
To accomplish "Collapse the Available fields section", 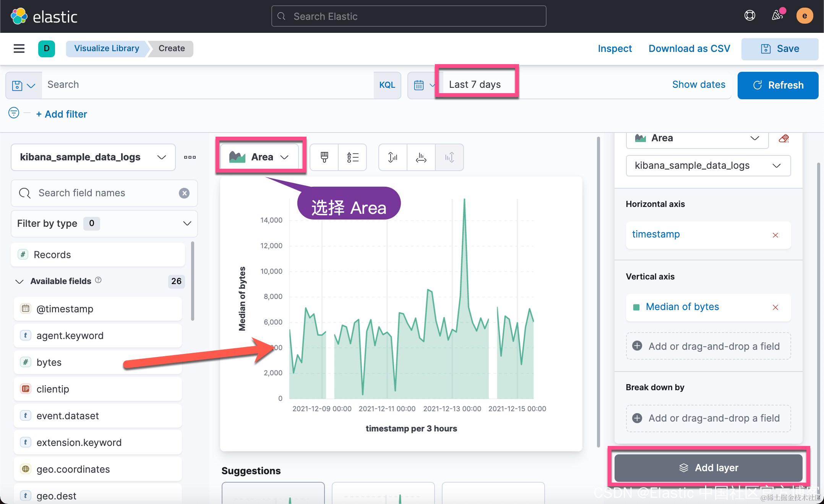I will [19, 281].
